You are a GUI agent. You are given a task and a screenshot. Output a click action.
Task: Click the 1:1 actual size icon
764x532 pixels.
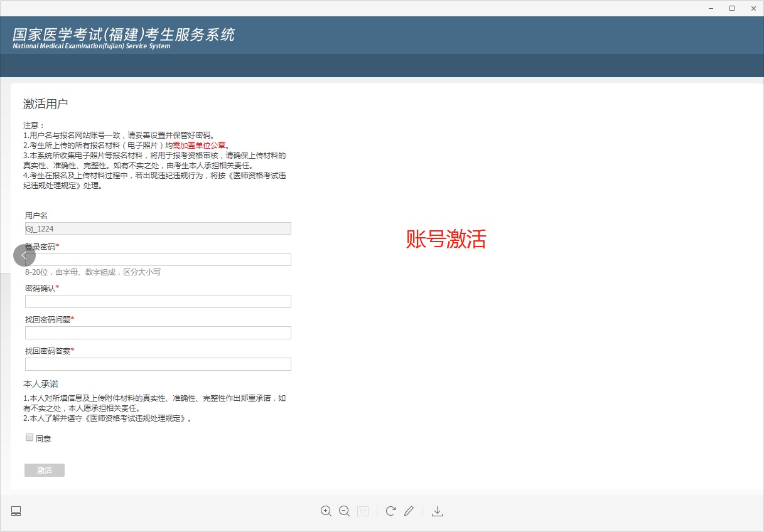pyautogui.click(x=363, y=511)
